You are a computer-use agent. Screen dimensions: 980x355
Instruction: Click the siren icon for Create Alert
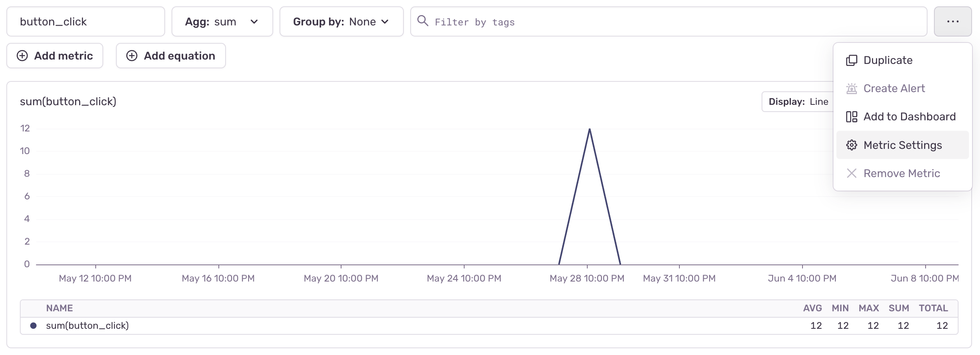[851, 89]
